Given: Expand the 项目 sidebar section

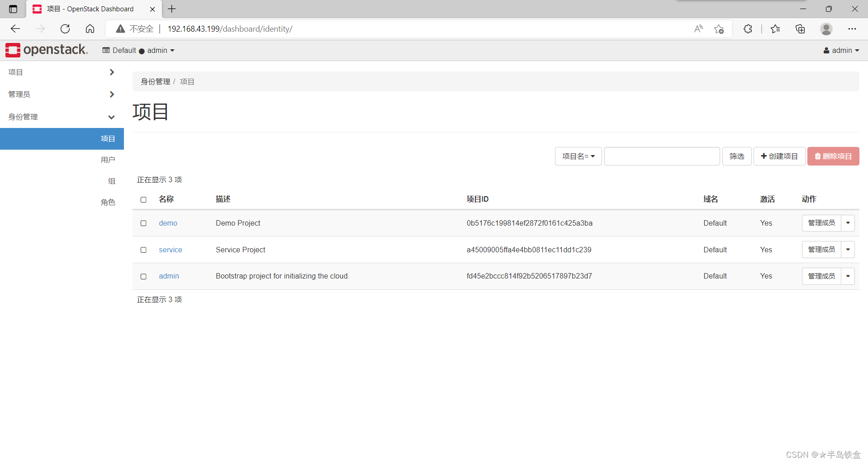Looking at the screenshot, I should point(62,72).
